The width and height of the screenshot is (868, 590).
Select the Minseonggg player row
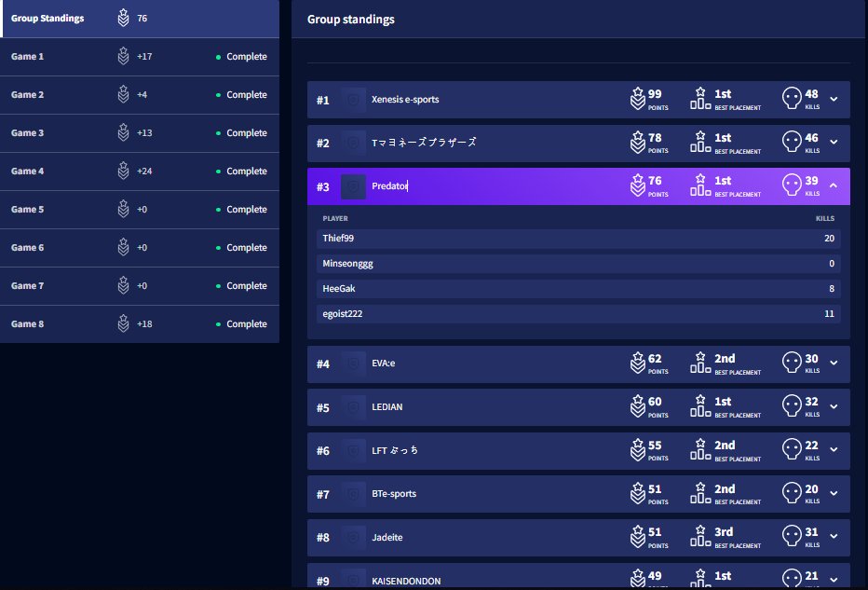click(578, 264)
